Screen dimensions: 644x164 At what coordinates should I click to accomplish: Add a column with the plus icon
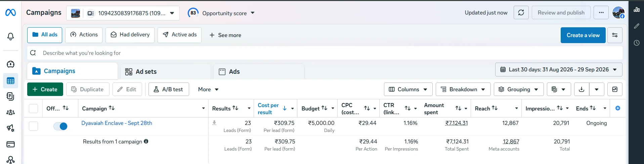point(617,108)
